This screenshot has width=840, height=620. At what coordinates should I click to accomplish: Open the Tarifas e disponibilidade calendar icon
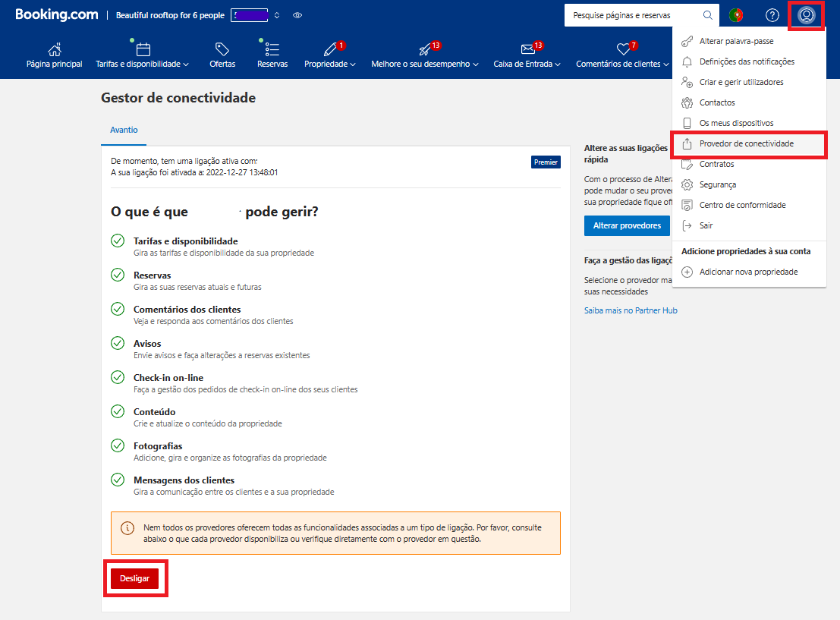coord(143,49)
